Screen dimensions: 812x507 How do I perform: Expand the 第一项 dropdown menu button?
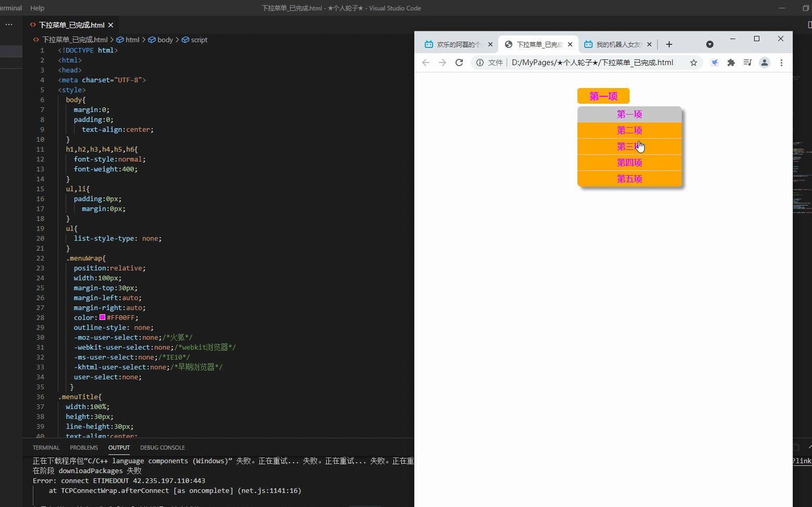[x=603, y=96]
